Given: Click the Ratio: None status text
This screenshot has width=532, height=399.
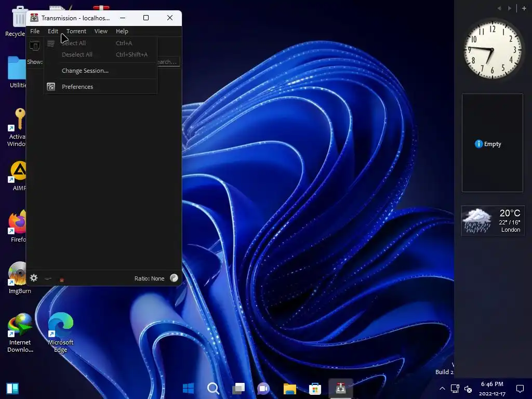Looking at the screenshot, I should (x=149, y=278).
